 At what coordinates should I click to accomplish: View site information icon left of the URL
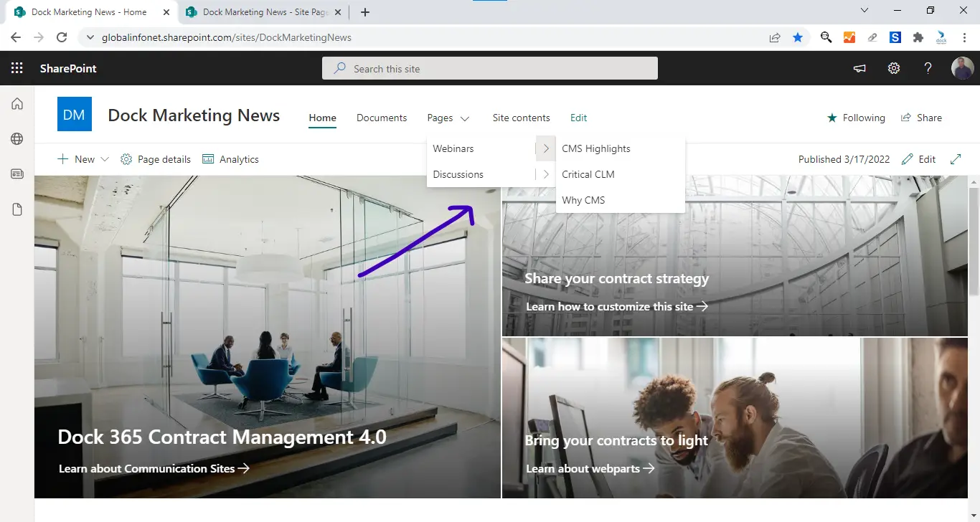(90, 37)
